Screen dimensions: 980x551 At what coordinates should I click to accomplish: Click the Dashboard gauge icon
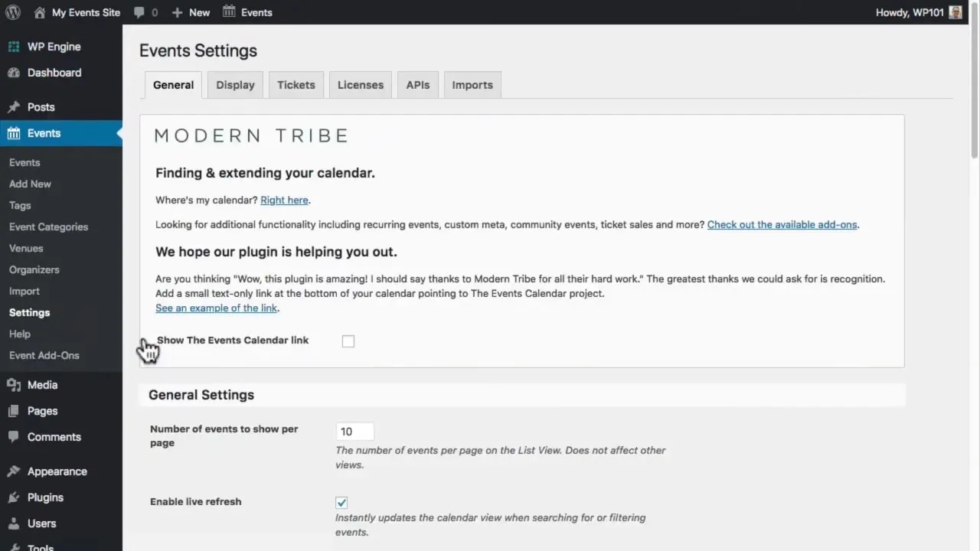pyautogui.click(x=14, y=73)
